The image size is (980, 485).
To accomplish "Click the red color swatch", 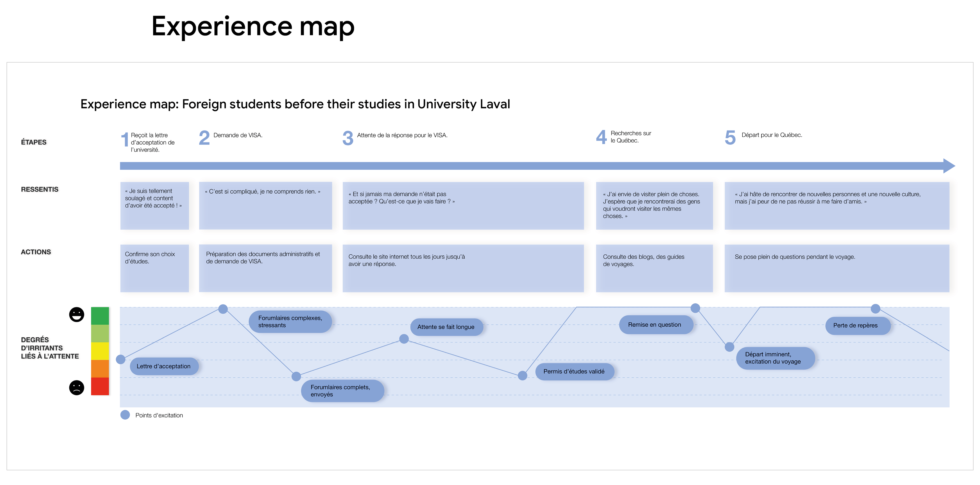I will point(100,386).
